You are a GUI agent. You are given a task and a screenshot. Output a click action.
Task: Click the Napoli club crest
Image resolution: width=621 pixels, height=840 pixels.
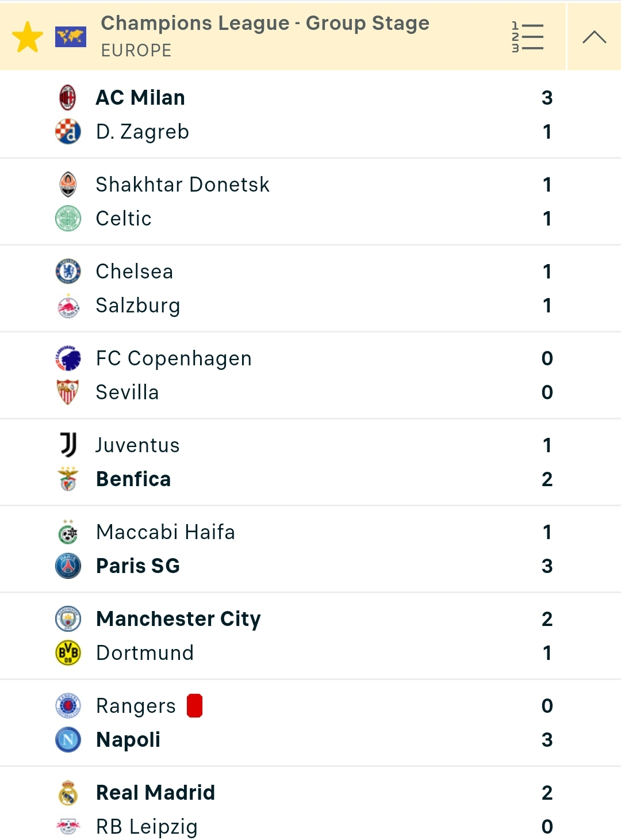pyautogui.click(x=68, y=740)
